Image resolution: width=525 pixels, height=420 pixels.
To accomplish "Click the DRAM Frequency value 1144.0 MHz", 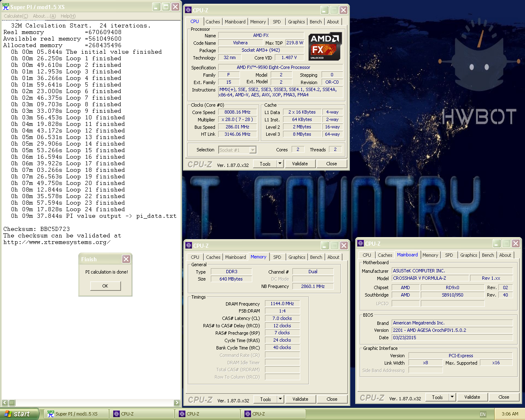I will pyautogui.click(x=282, y=304).
